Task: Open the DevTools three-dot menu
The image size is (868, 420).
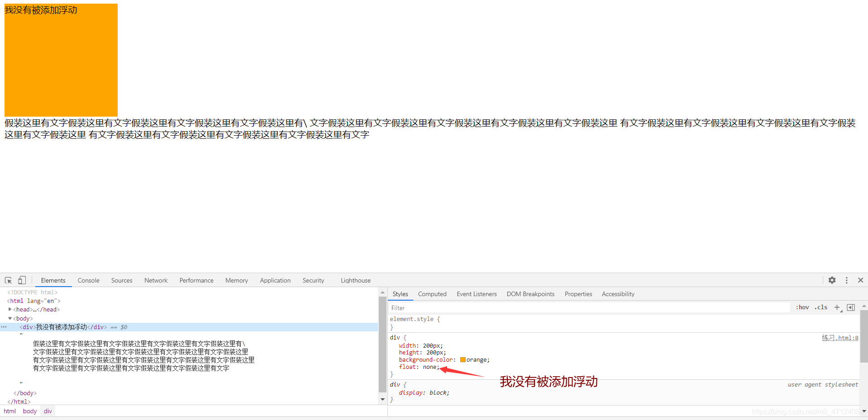Action: (x=846, y=280)
